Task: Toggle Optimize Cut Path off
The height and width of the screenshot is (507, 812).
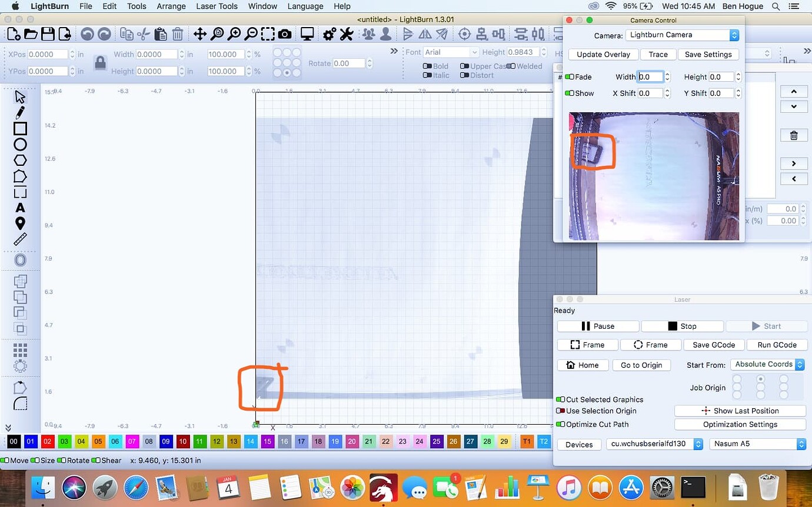Action: click(x=560, y=424)
